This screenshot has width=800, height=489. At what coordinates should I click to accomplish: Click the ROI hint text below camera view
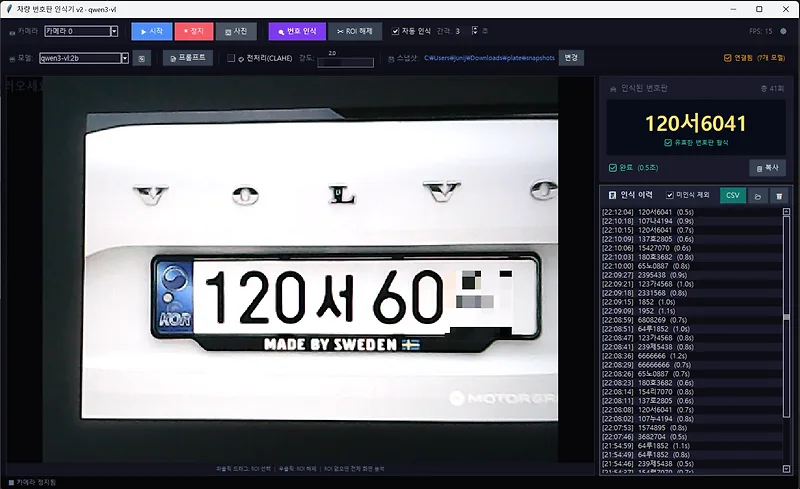tap(300, 468)
